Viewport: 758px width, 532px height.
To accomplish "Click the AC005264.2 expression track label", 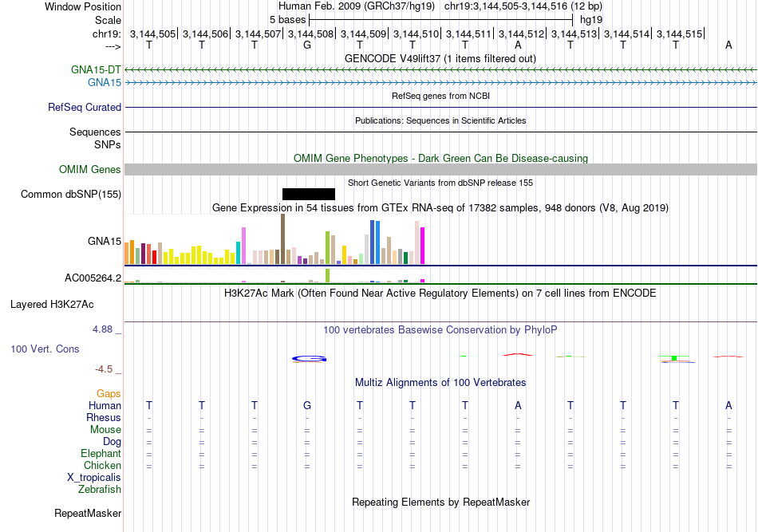I will pos(93,278).
